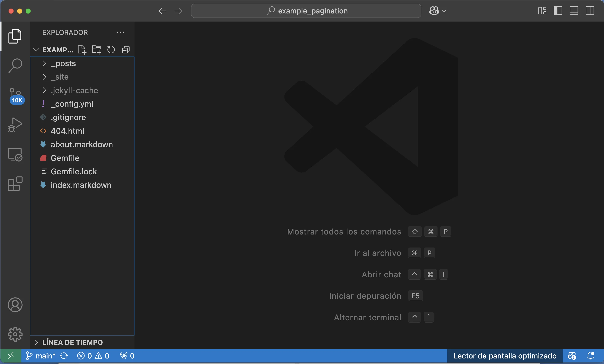604x364 pixels.
Task: Click the Iniciar depuración label
Action: (365, 296)
